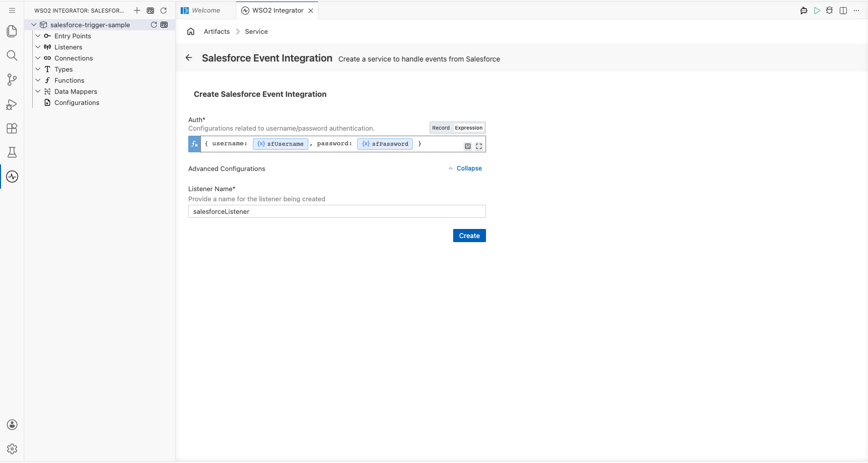This screenshot has width=868, height=463.
Task: Open overview icon on salesforce-trigger-sample row
Action: coord(164,25)
